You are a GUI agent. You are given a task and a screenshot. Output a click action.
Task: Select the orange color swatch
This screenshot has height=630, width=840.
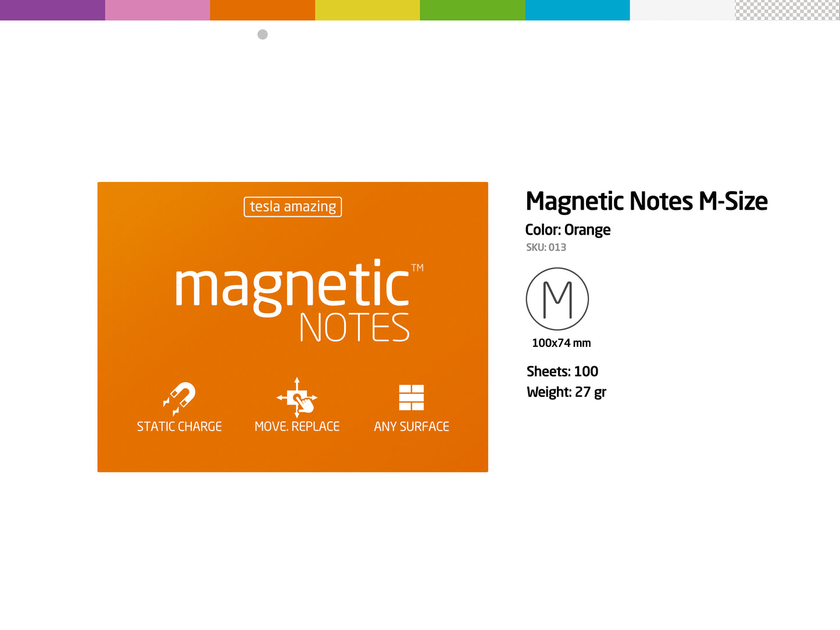pyautogui.click(x=263, y=10)
